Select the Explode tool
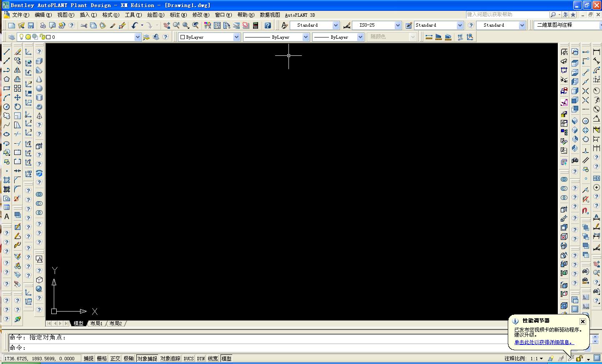Screen dimensions: 602x364 point(18,198)
